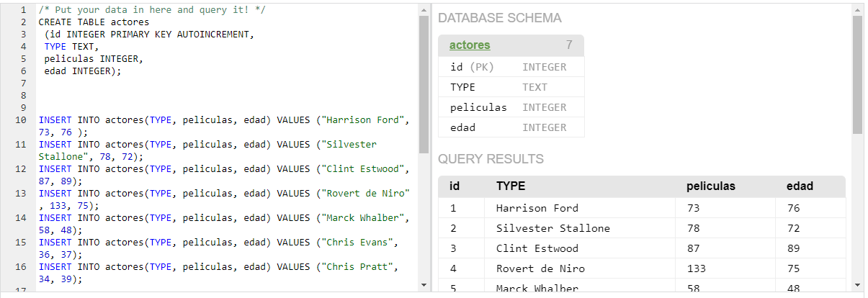The height and width of the screenshot is (298, 868).
Task: Click the 'peliculas' field in database schema
Action: (x=478, y=107)
